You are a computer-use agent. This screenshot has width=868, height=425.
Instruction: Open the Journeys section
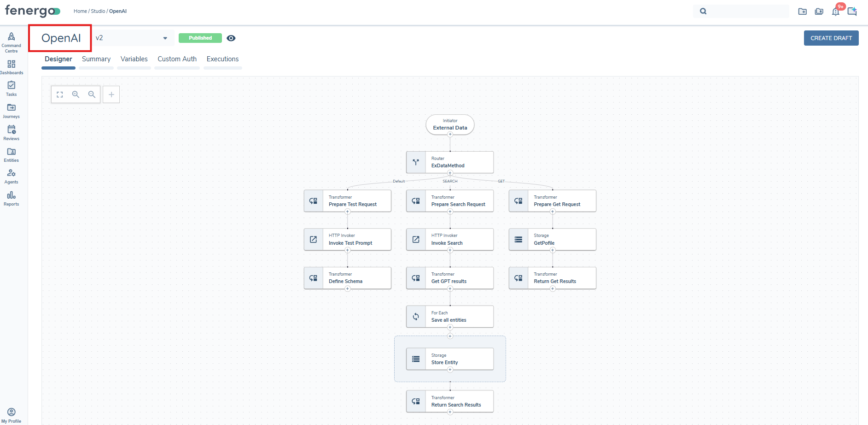[x=11, y=109]
